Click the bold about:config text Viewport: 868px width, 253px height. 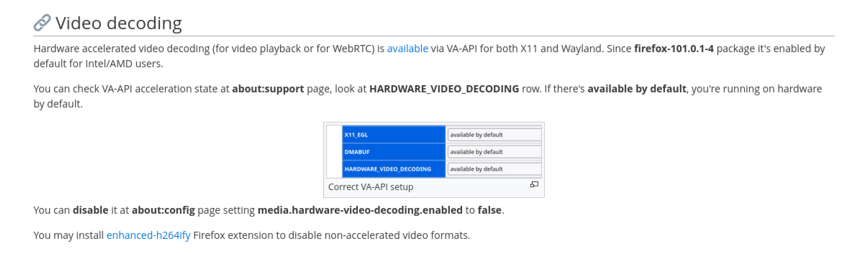point(163,210)
